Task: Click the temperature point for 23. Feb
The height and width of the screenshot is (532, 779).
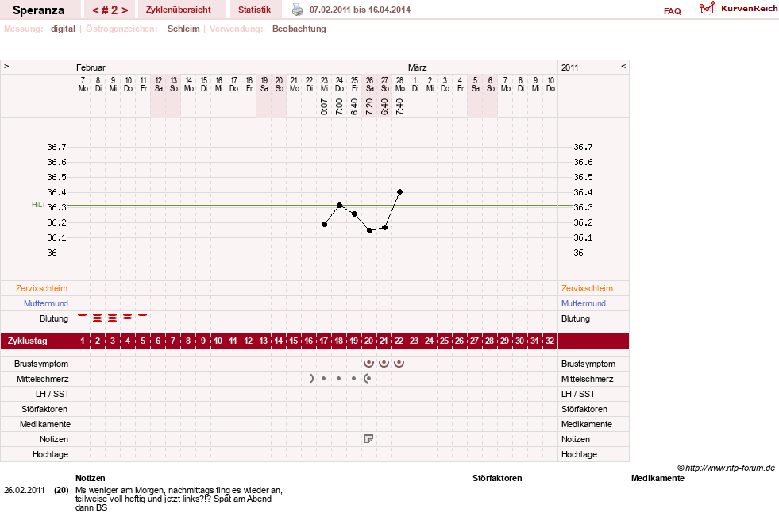Action: pyautogui.click(x=325, y=225)
